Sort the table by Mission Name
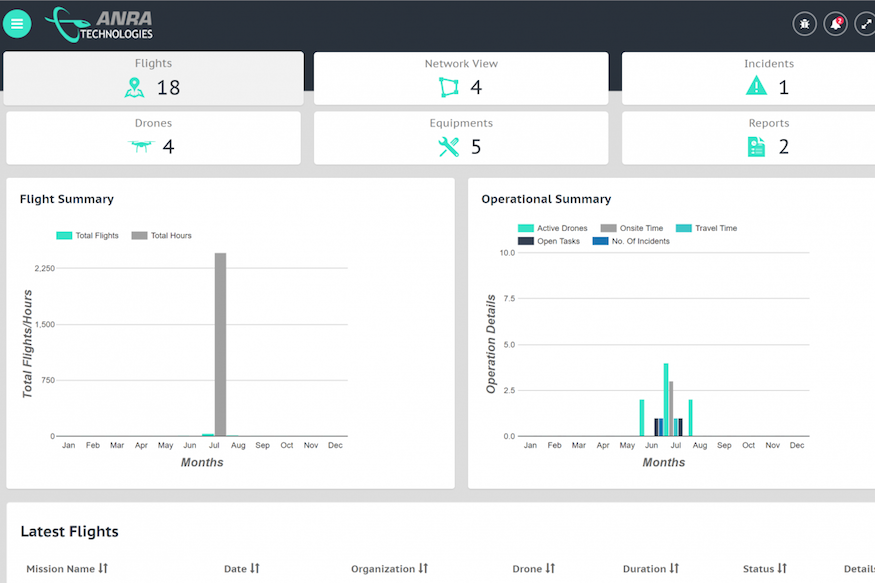The image size is (875, 583). [x=103, y=569]
